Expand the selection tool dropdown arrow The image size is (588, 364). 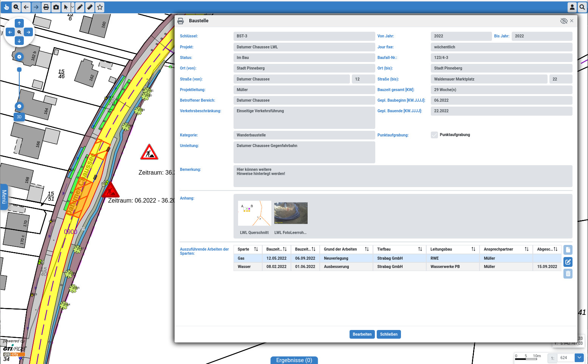tap(73, 7)
